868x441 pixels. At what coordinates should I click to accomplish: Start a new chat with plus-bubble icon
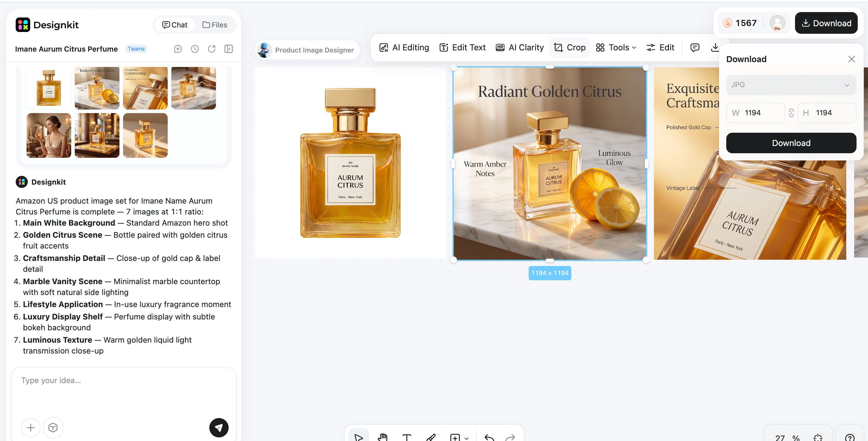pyautogui.click(x=178, y=49)
